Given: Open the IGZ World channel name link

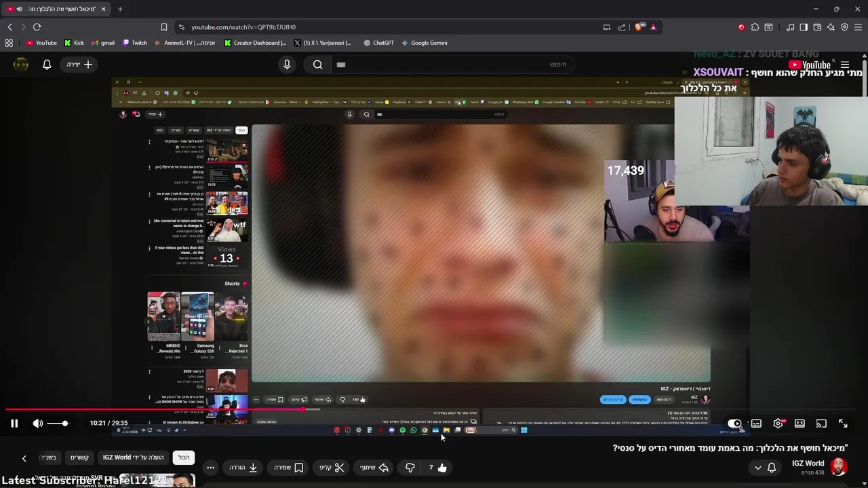Looking at the screenshot, I should 808,464.
